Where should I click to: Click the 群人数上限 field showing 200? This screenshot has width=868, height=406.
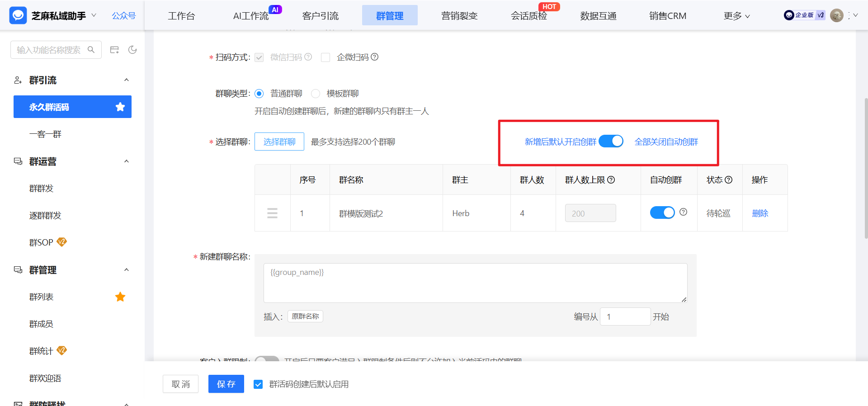pos(590,213)
